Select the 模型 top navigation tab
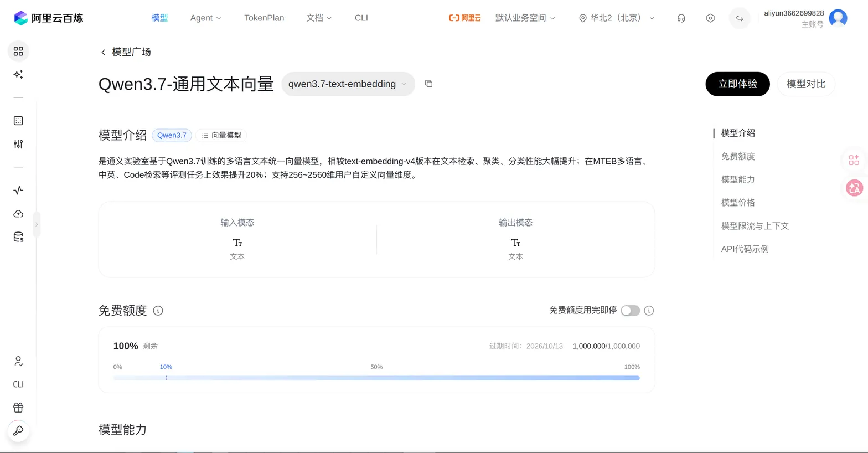 (159, 18)
